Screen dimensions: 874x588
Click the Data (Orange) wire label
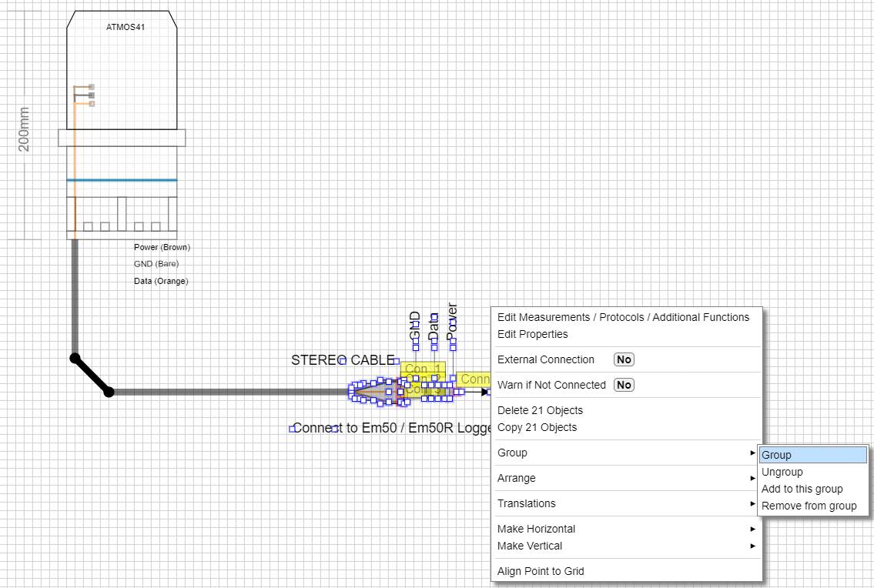pyautogui.click(x=161, y=281)
